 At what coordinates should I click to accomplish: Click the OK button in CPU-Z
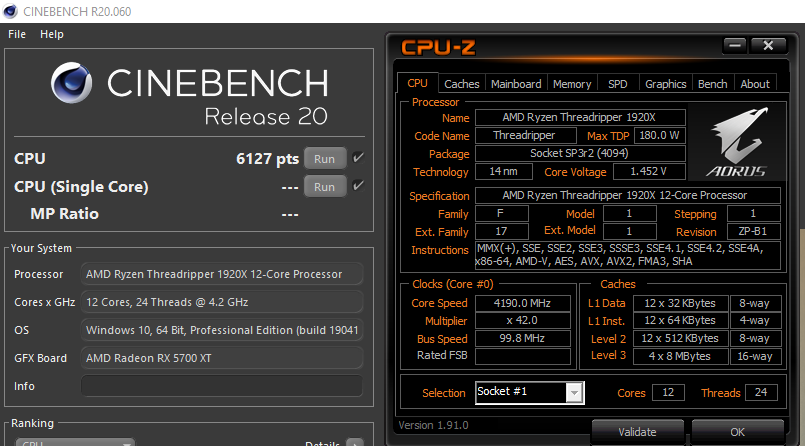737,432
